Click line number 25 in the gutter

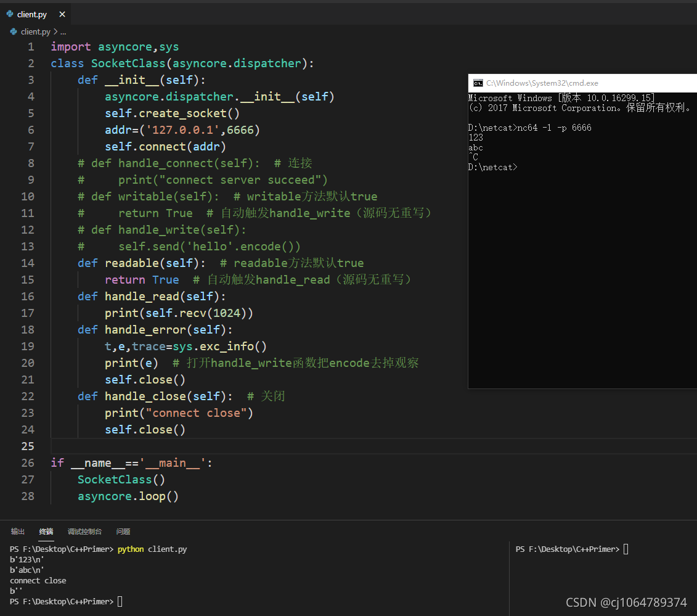pyautogui.click(x=28, y=446)
